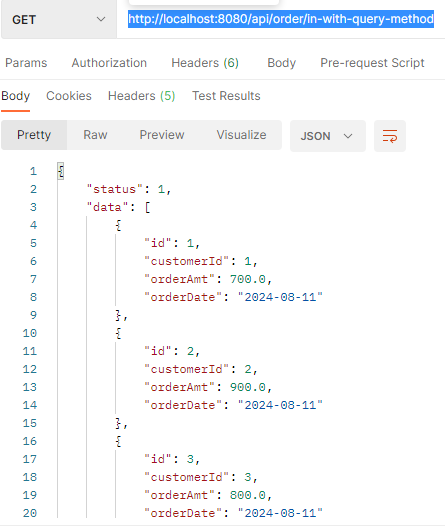Open the JSON format dropdown
The width and height of the screenshot is (445, 528).
(328, 136)
